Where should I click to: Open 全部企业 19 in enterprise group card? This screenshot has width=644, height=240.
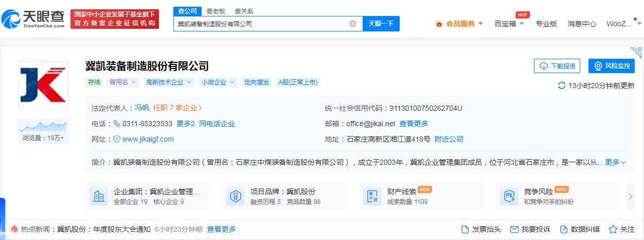tap(131, 201)
